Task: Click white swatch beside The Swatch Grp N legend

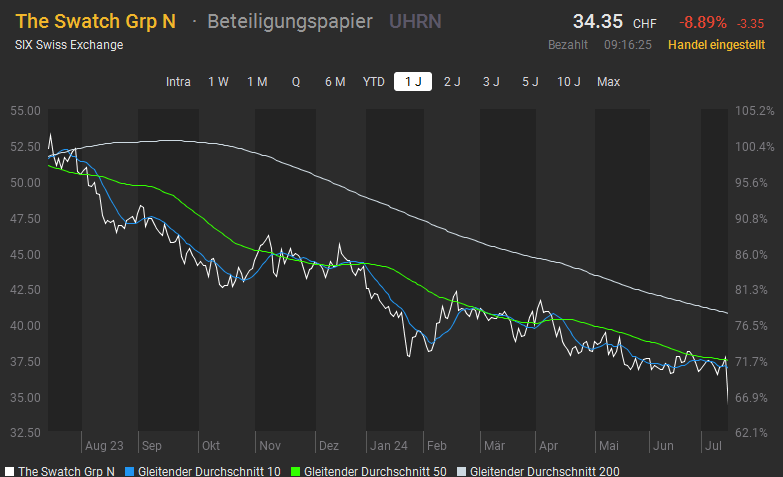Action: [x=9, y=470]
